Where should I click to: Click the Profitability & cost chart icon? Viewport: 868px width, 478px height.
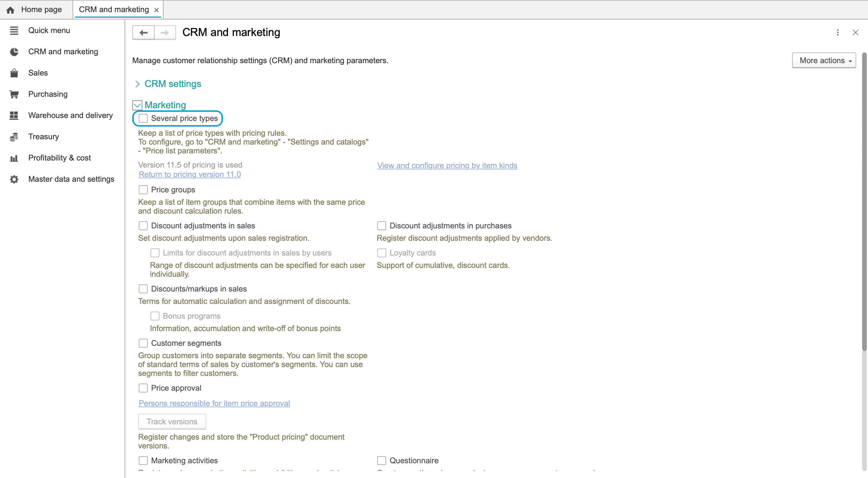[x=14, y=158]
